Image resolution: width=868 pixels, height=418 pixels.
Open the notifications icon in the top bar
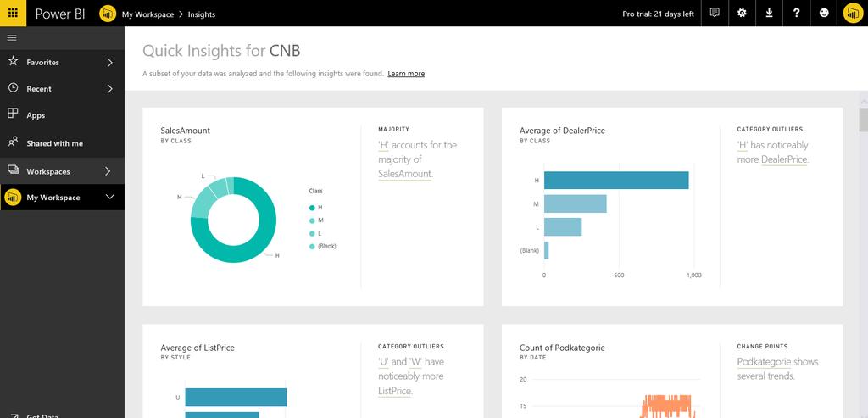click(715, 14)
